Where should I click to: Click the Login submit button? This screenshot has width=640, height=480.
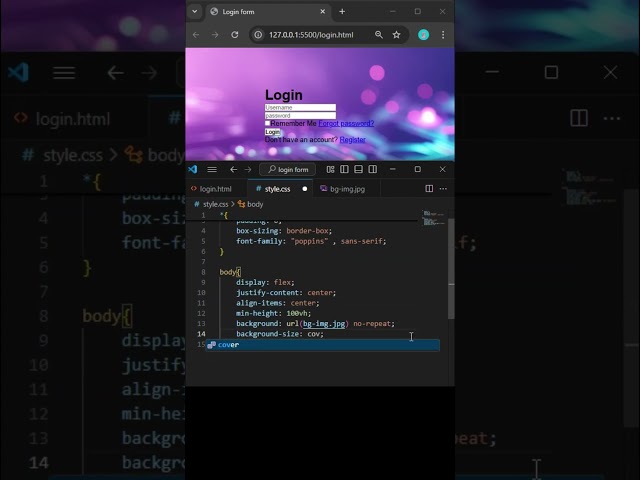(x=273, y=132)
